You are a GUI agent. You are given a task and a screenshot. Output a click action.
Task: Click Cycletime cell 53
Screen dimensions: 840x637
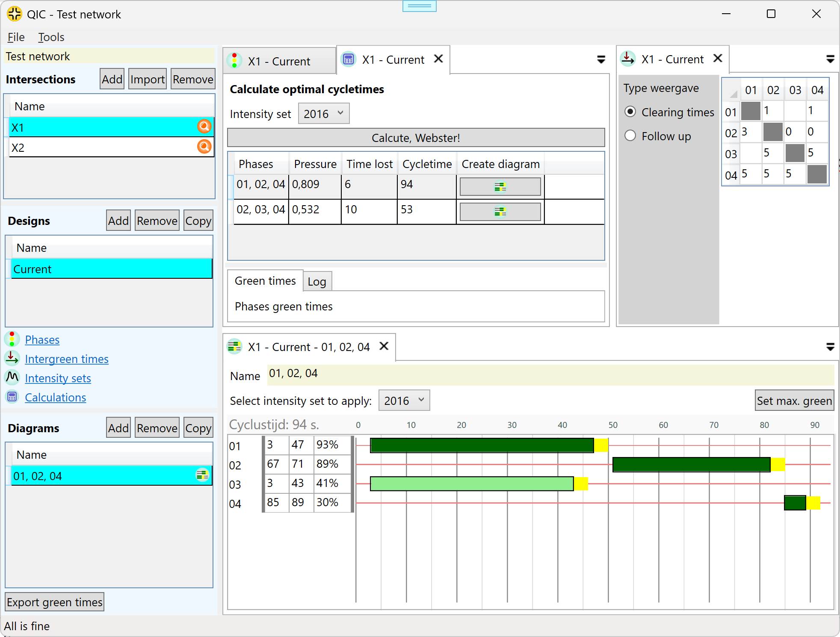tap(427, 211)
